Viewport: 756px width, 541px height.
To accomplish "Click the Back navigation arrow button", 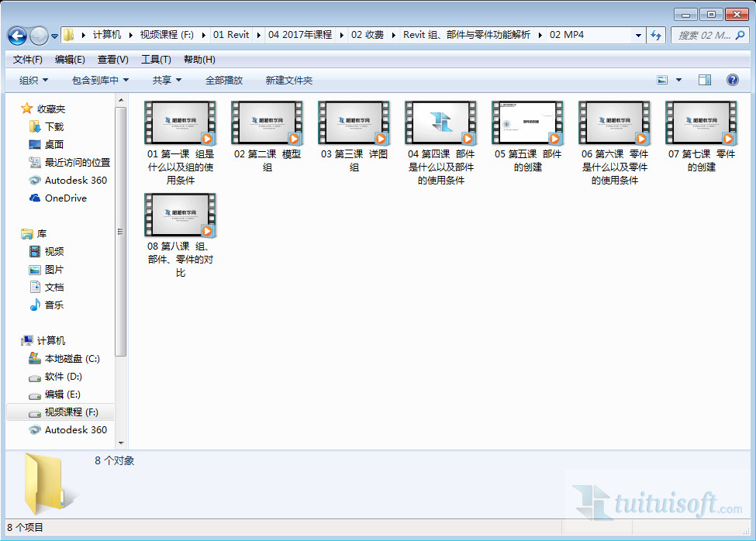I will click(17, 36).
